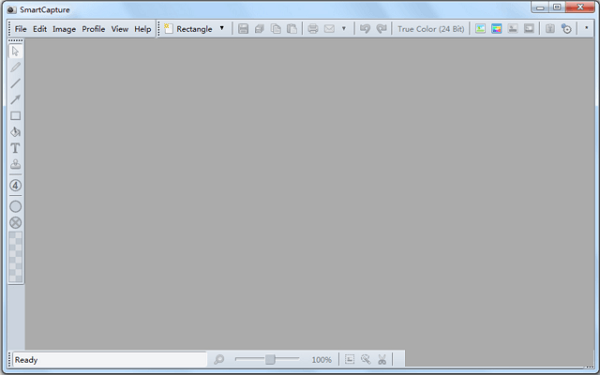600x375 pixels.
Task: Open the Image menu
Action: (64, 29)
